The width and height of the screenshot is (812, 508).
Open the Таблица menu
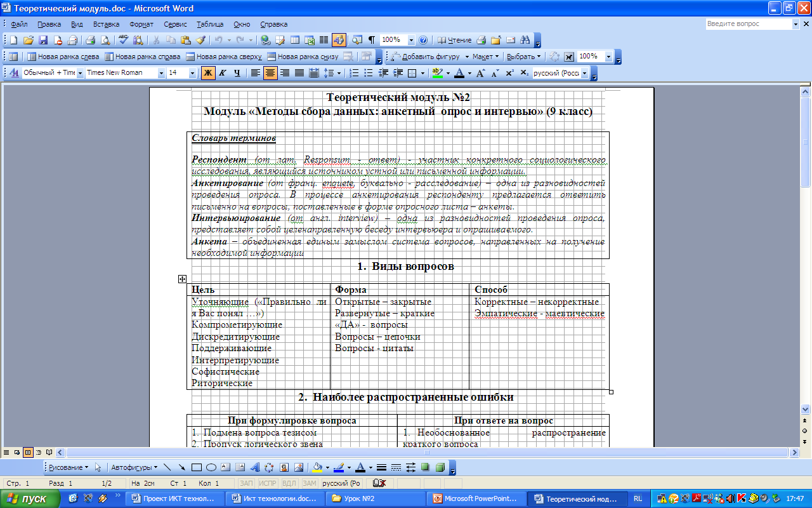tap(209, 24)
